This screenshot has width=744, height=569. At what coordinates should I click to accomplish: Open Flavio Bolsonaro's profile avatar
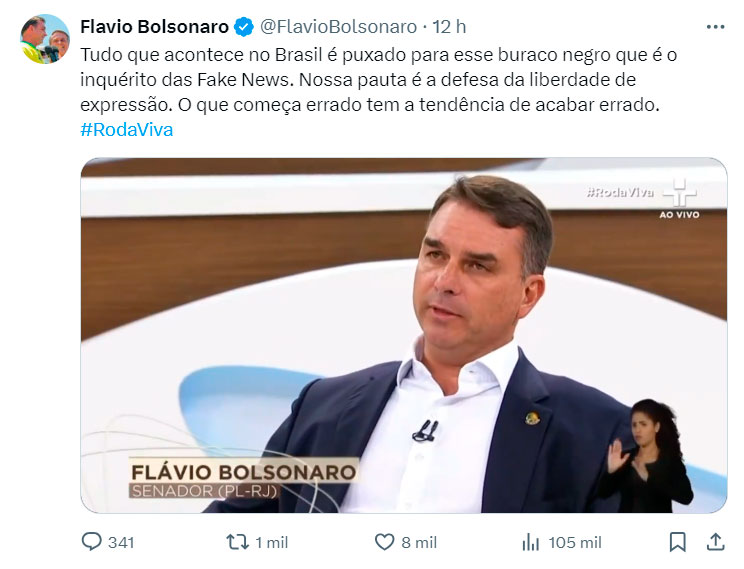[x=45, y=39]
